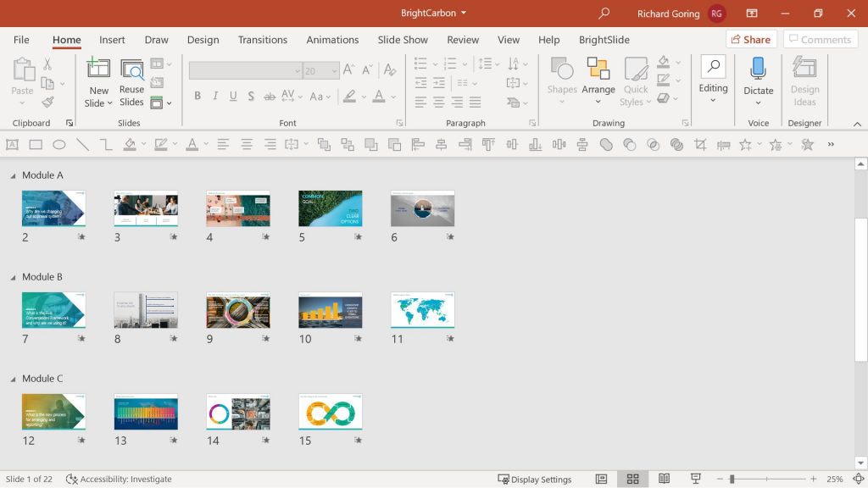Viewport: 868px width, 488px height.
Task: Pick the straight line drawing tool
Action: [x=81, y=144]
